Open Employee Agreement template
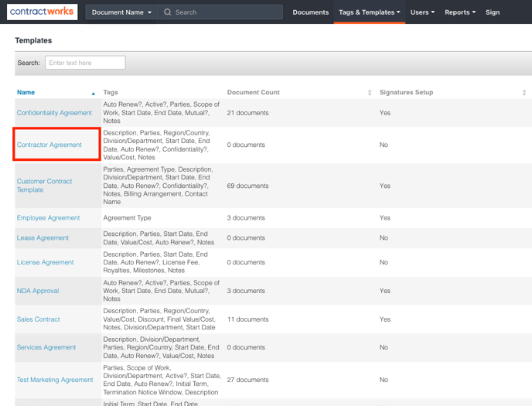The width and height of the screenshot is (532, 406). (48, 218)
